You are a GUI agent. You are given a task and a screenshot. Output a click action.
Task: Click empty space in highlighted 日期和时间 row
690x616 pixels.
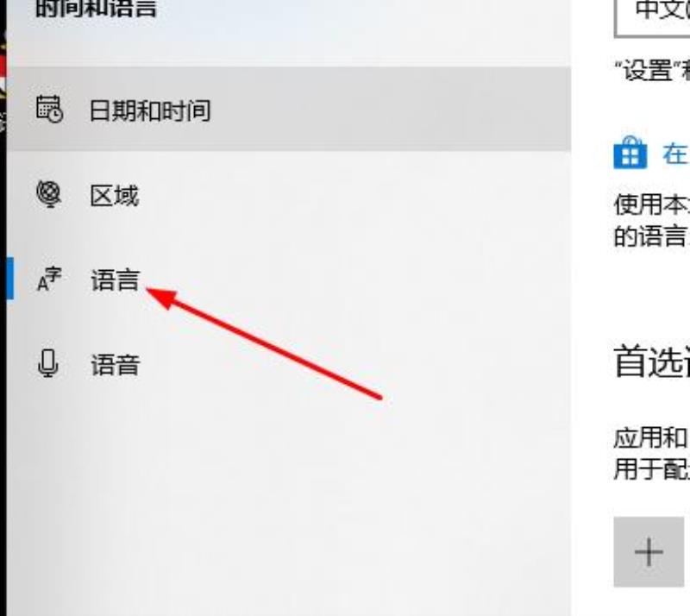point(387,110)
